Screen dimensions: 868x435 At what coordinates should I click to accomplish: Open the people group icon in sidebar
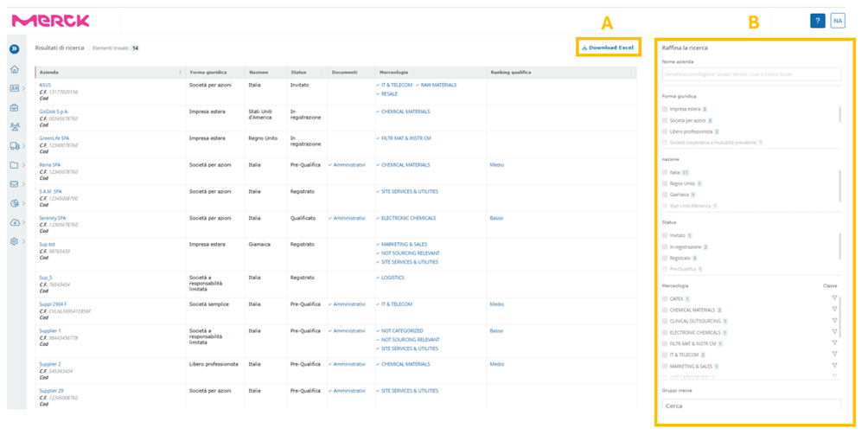coord(15,127)
